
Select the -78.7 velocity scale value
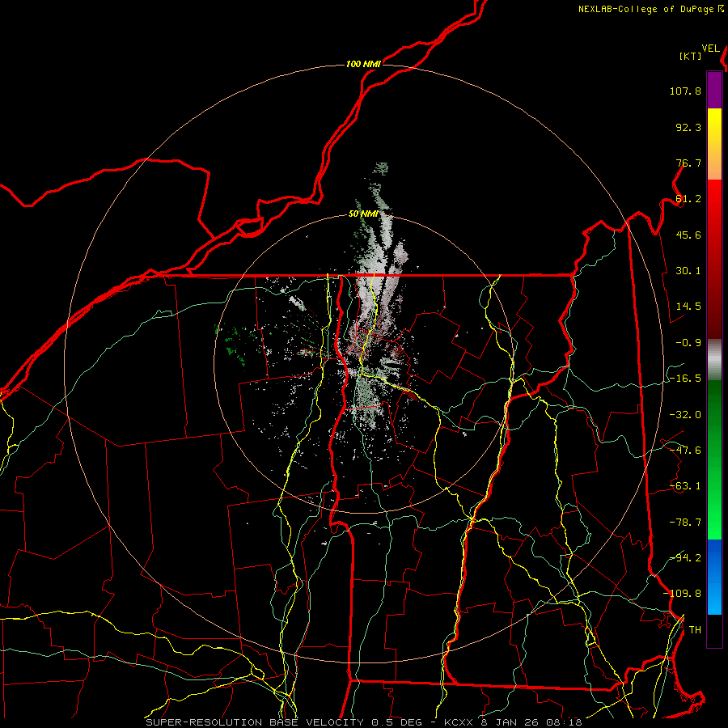tap(685, 523)
